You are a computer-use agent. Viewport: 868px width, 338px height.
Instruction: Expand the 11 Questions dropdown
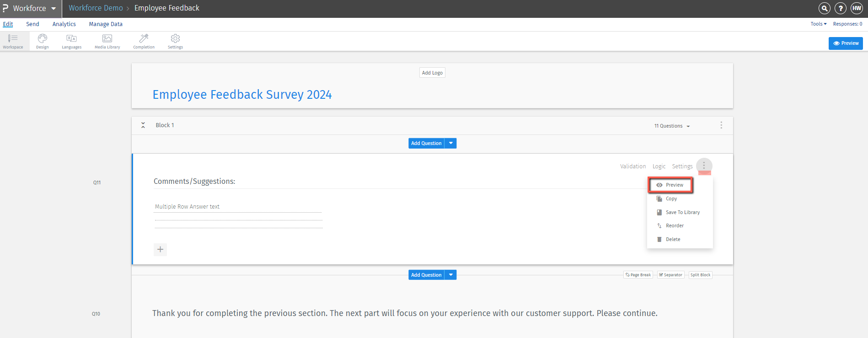coord(672,126)
